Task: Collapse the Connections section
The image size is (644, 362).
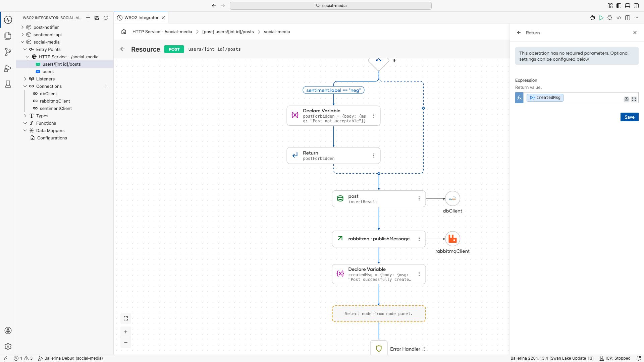Action: point(25,86)
